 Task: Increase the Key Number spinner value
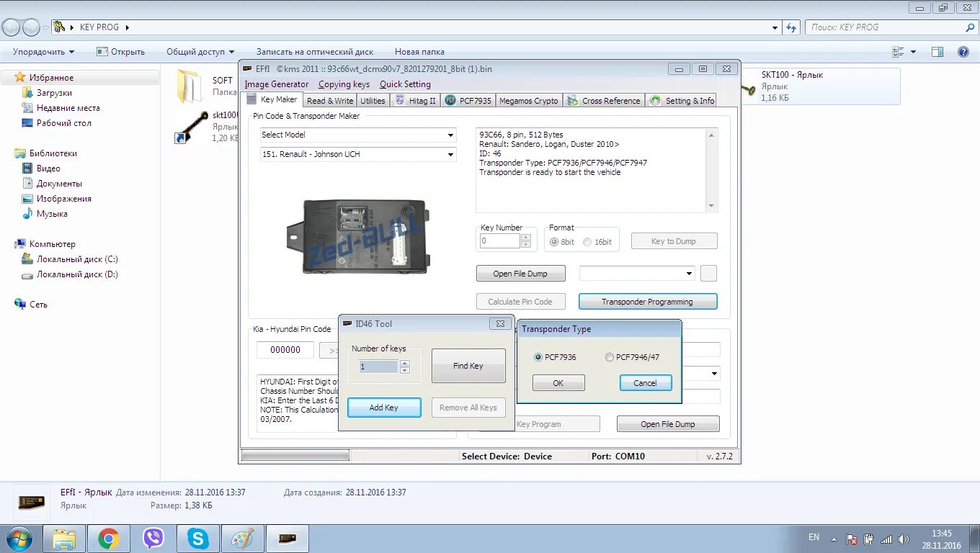pos(525,238)
